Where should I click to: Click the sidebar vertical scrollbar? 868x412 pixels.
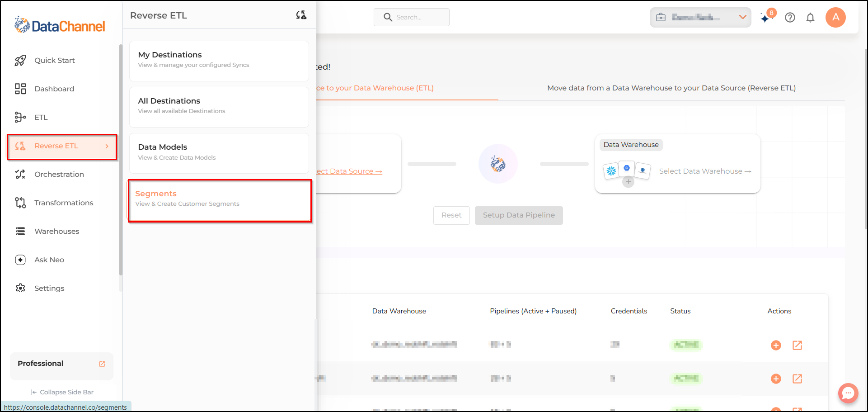[x=121, y=160]
